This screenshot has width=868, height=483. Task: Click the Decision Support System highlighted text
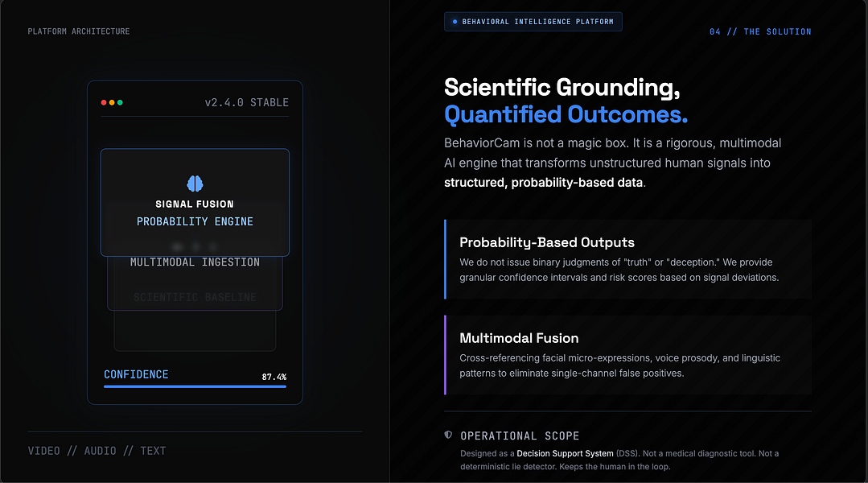point(565,453)
